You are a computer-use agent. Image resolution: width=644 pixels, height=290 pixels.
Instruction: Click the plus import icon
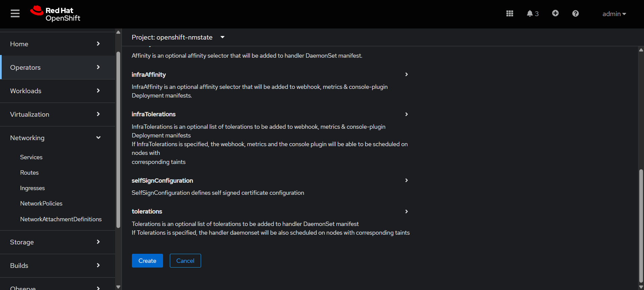coord(555,13)
